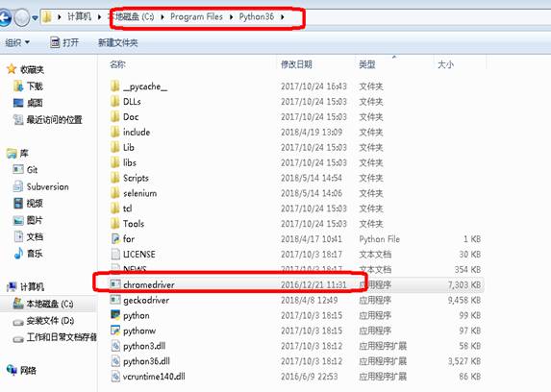Viewport: 551px width, 392px height.
Task: Select the libs folder icon
Action: coord(114,162)
